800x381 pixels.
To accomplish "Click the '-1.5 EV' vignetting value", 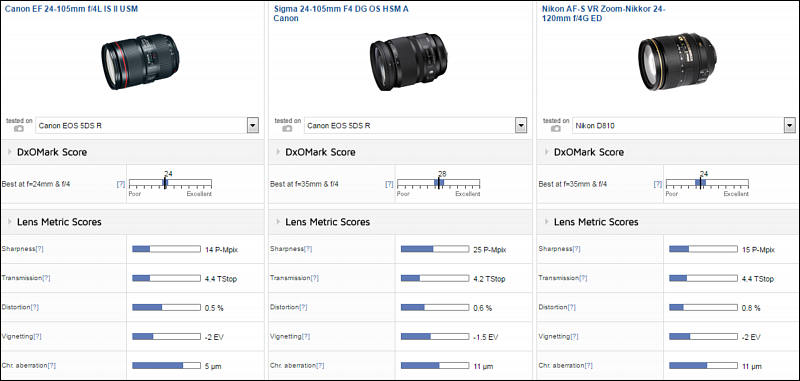I will point(485,337).
